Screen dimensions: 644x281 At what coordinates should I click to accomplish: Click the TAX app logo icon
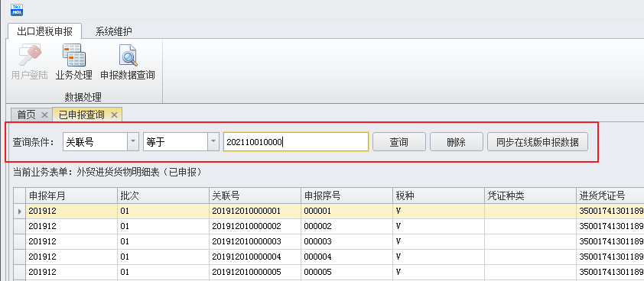tap(17, 9)
